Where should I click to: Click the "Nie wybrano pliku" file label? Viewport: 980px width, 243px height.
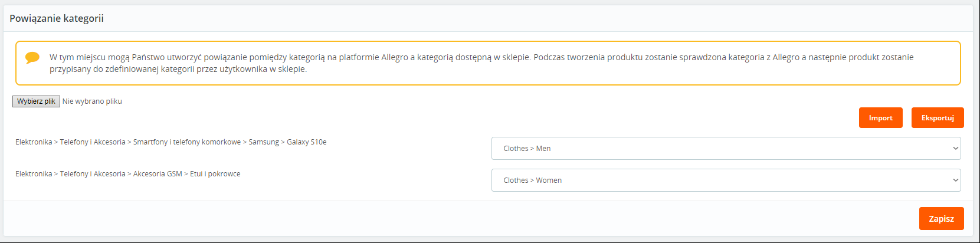point(92,101)
